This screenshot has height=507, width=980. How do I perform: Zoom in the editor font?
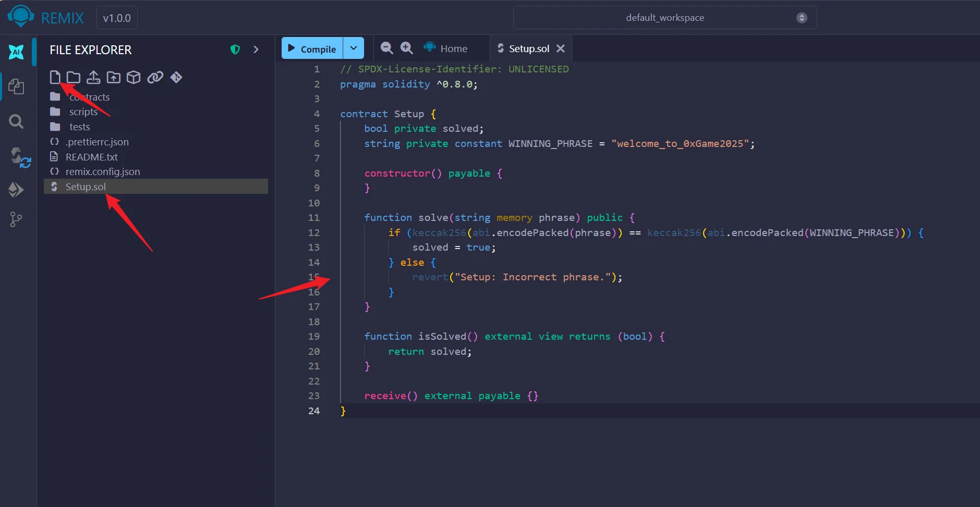click(406, 48)
